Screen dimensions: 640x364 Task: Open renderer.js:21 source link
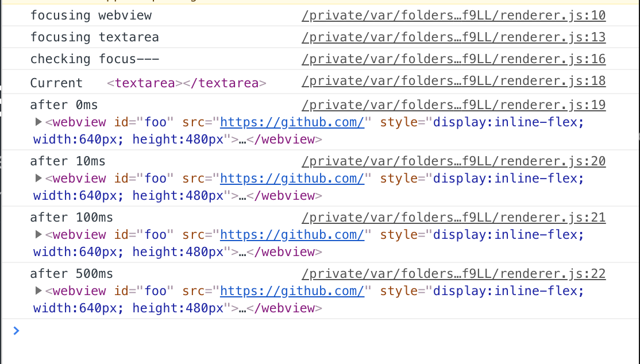tap(453, 218)
